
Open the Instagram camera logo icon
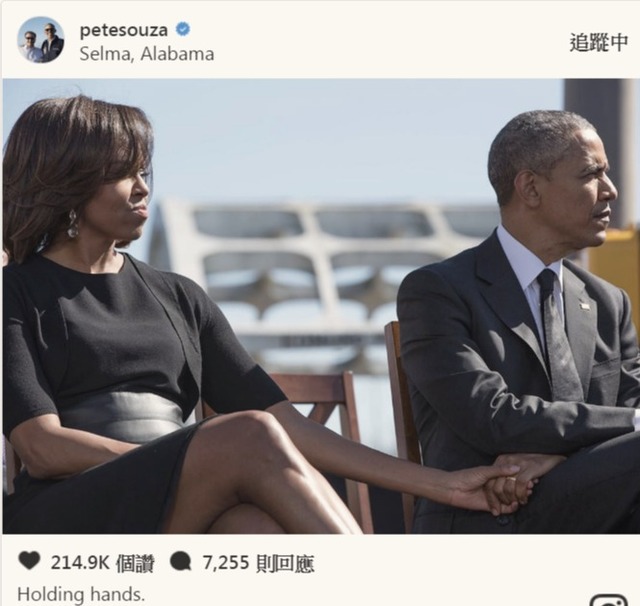(609, 600)
